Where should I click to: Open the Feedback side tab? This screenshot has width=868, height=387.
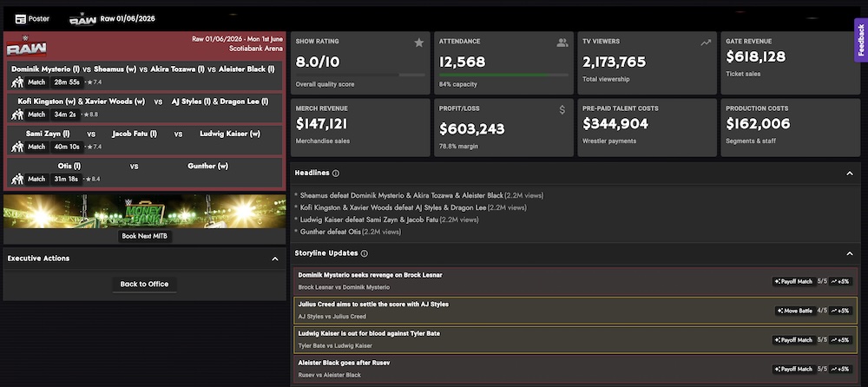860,40
